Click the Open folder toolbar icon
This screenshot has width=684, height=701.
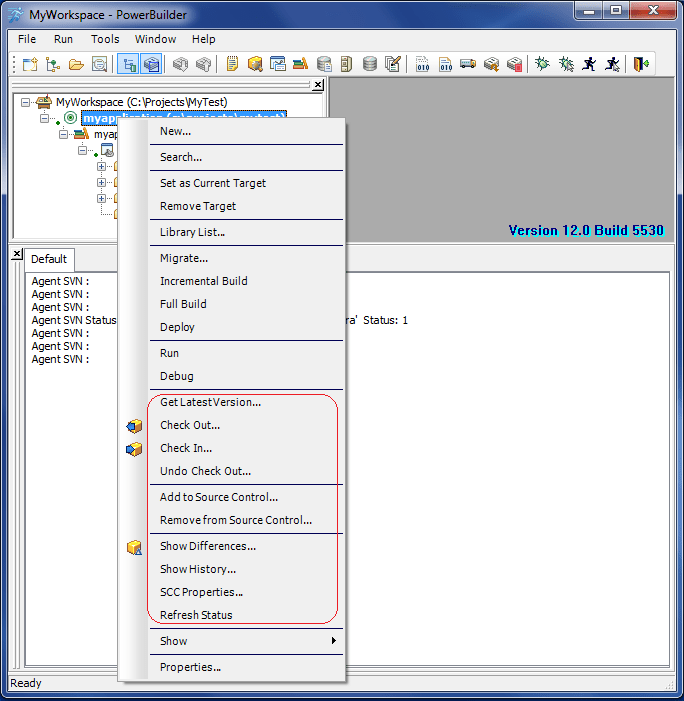(76, 64)
